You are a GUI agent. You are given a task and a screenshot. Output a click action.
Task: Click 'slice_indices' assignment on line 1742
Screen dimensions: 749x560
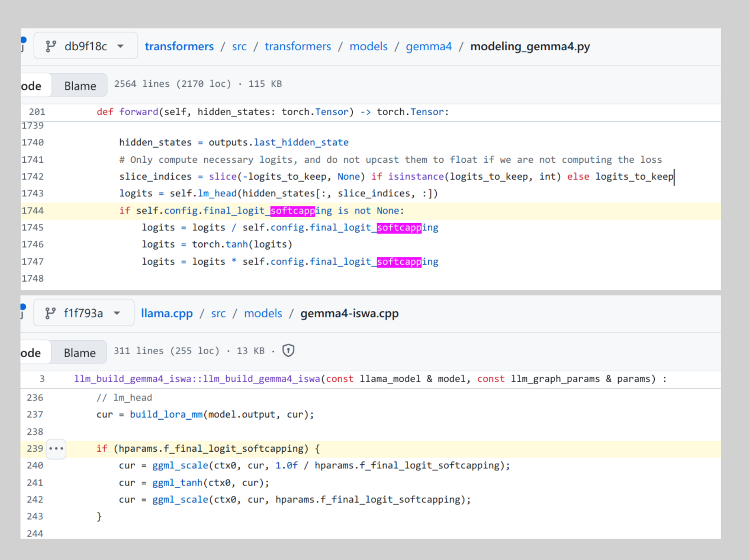[155, 176]
